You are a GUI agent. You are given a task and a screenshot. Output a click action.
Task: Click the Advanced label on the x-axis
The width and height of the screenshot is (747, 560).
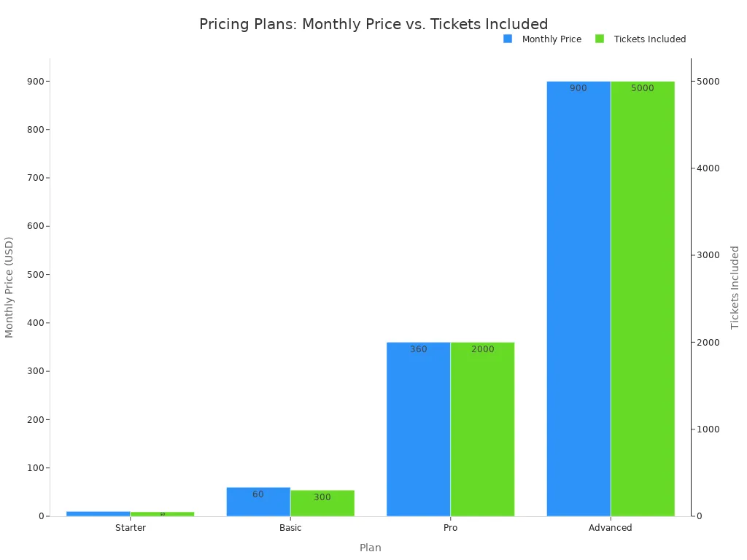611,528
